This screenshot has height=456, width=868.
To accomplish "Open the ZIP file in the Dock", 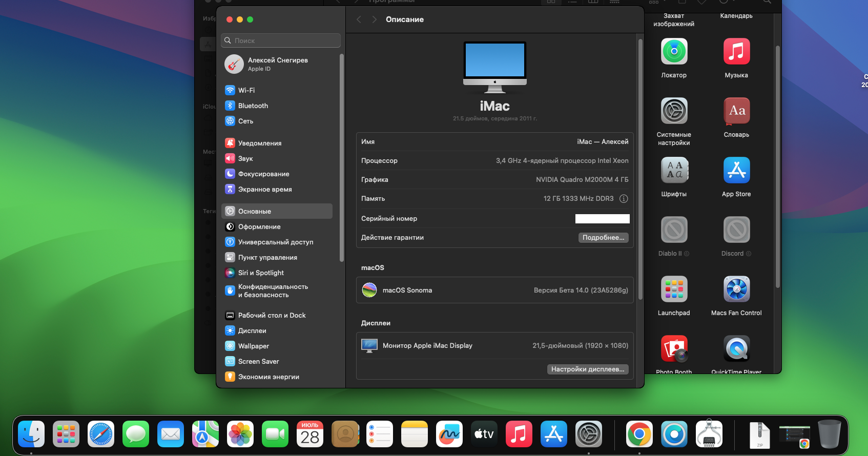I will pyautogui.click(x=760, y=435).
